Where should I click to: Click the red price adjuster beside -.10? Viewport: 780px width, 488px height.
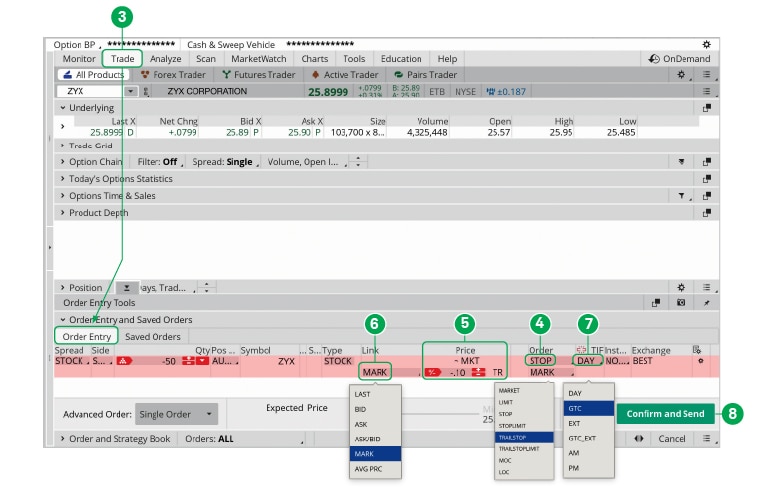[x=479, y=372]
